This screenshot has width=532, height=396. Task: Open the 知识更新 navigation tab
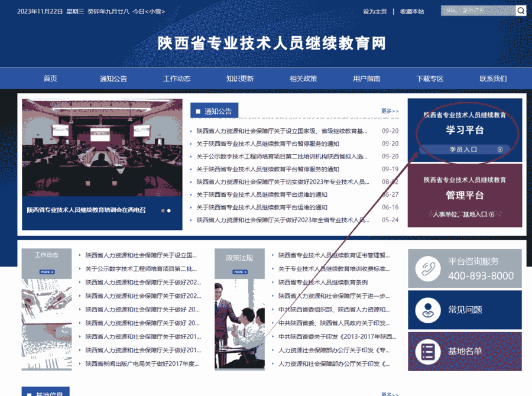pyautogui.click(x=240, y=79)
